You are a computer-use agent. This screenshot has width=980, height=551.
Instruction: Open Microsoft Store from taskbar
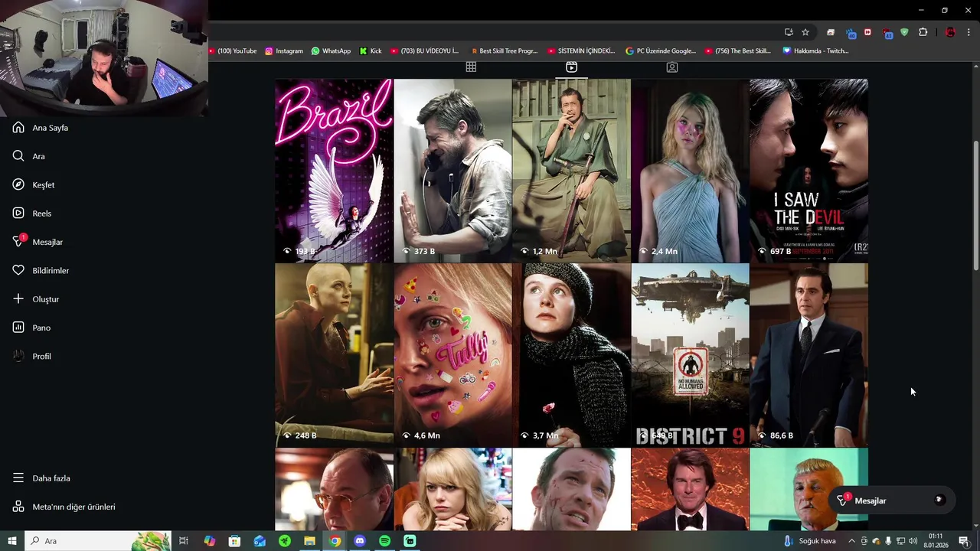[x=234, y=541]
